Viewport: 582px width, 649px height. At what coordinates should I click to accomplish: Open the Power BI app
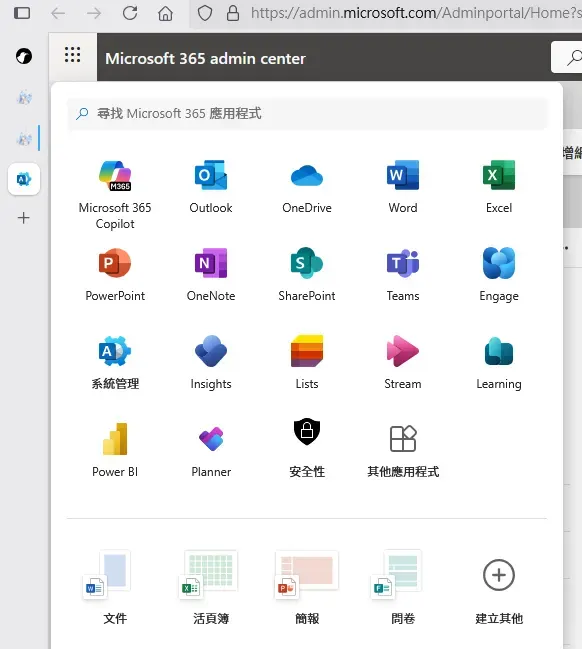click(115, 450)
